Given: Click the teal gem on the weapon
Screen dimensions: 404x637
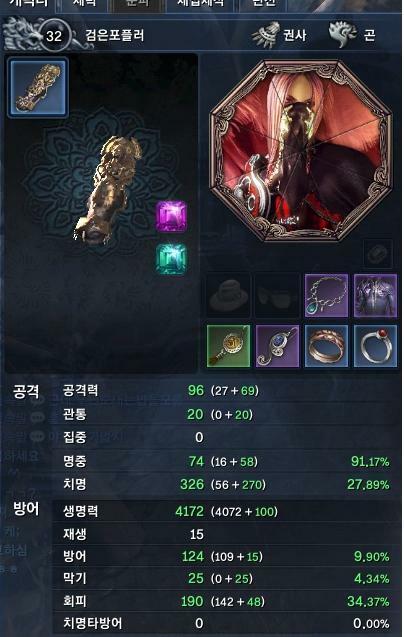Looking at the screenshot, I should coord(171,259).
